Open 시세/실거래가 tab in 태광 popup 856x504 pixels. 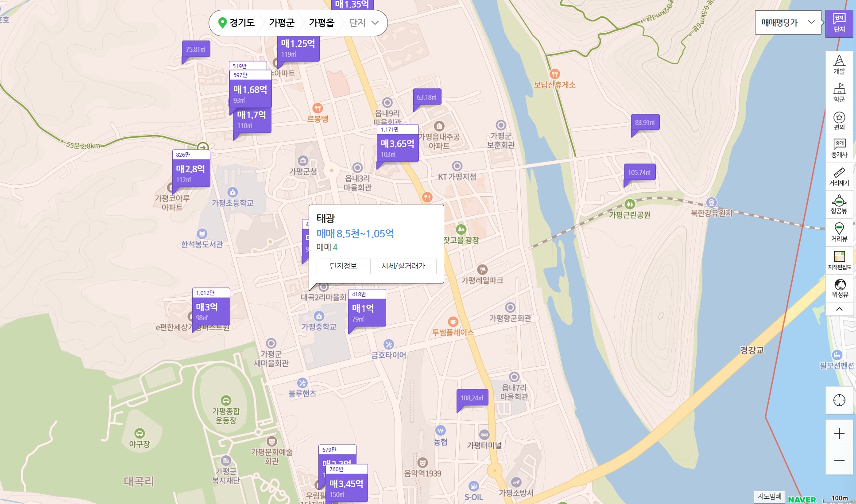point(403,266)
